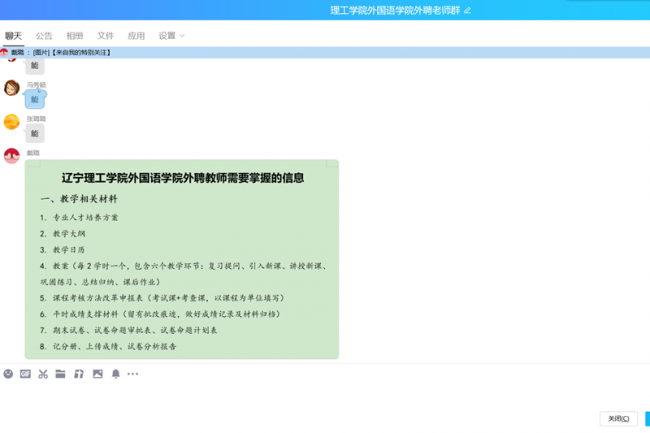650x433 pixels.
Task: Click the orange avatar of 张珺珺
Action: pos(12,122)
